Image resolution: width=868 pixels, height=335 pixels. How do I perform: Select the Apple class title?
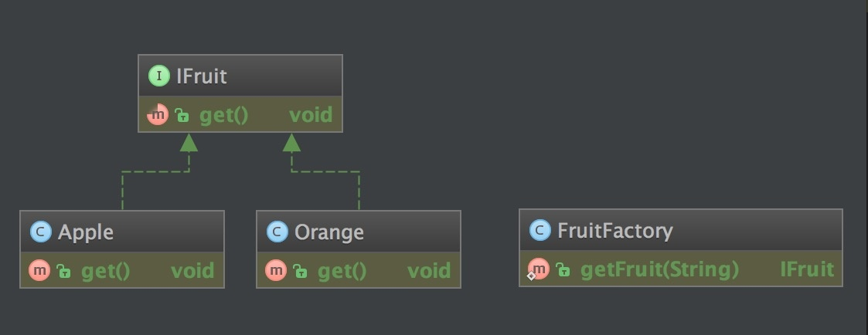[86, 232]
